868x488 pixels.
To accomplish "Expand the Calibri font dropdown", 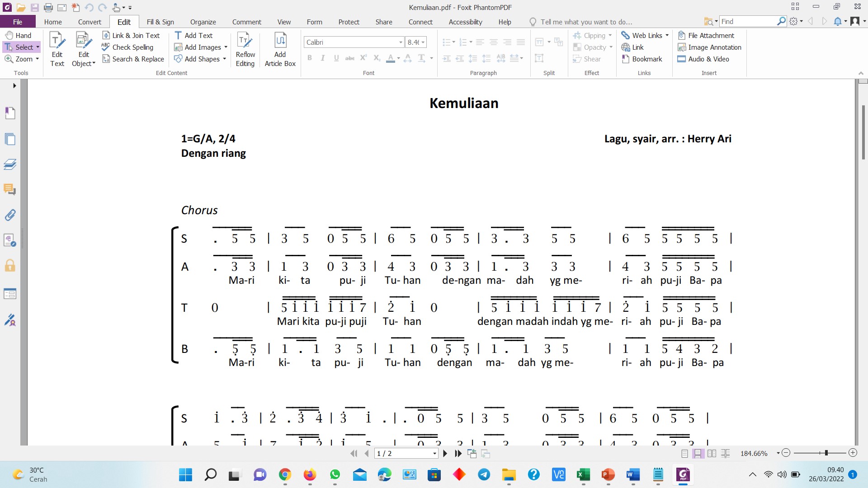I will pos(401,42).
